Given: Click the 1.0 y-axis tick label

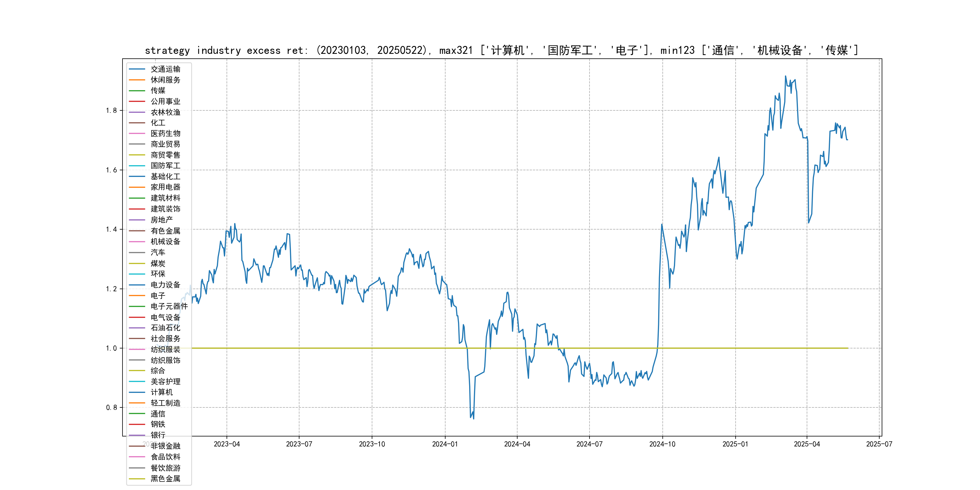Looking at the screenshot, I should (x=111, y=348).
